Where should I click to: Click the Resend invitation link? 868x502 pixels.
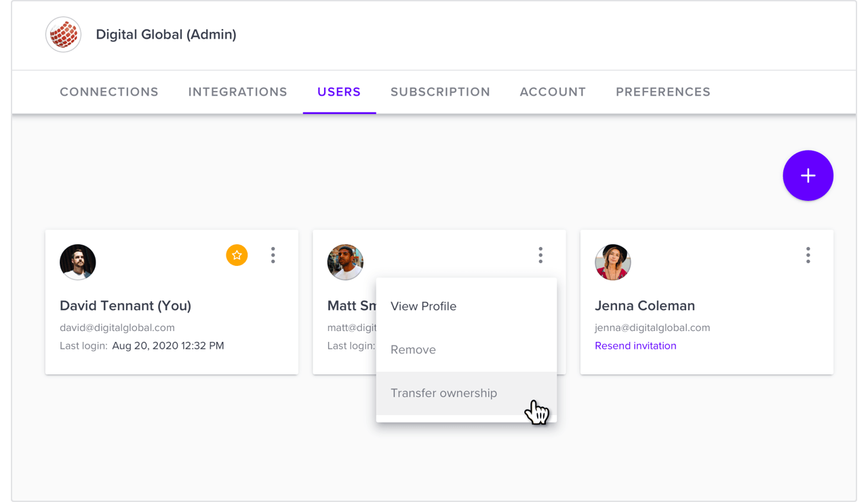pyautogui.click(x=635, y=346)
